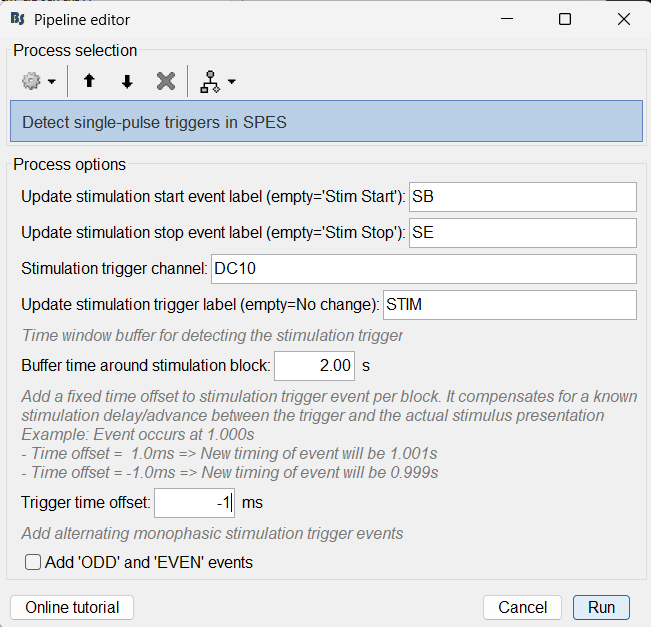
Task: Click the Brainstorm app icon in title bar
Action: (18, 19)
